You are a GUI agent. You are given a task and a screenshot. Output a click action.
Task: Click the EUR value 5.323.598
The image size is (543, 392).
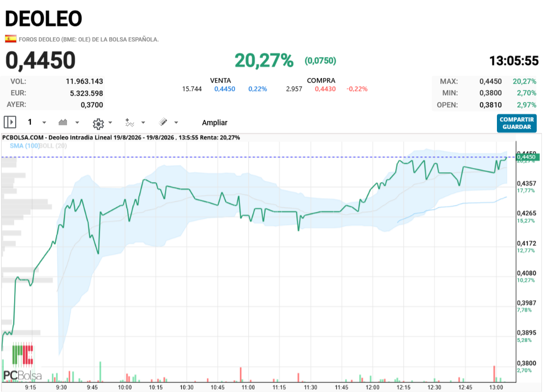coord(86,93)
